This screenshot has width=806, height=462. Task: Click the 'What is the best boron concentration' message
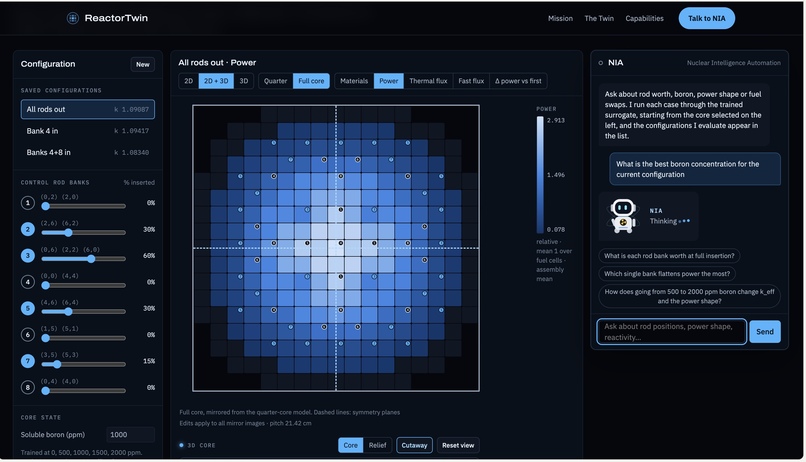point(695,169)
